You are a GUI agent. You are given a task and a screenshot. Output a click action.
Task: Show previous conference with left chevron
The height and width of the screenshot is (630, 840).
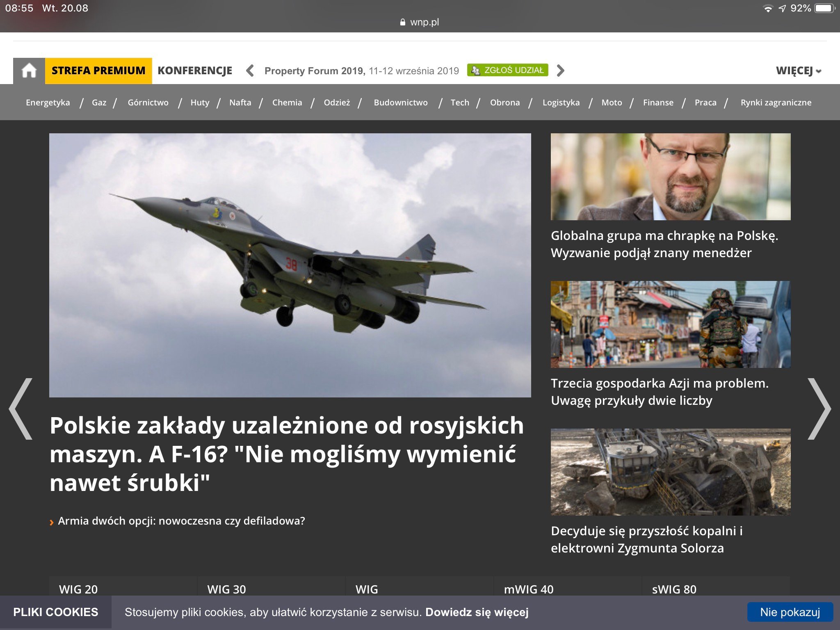pos(250,71)
